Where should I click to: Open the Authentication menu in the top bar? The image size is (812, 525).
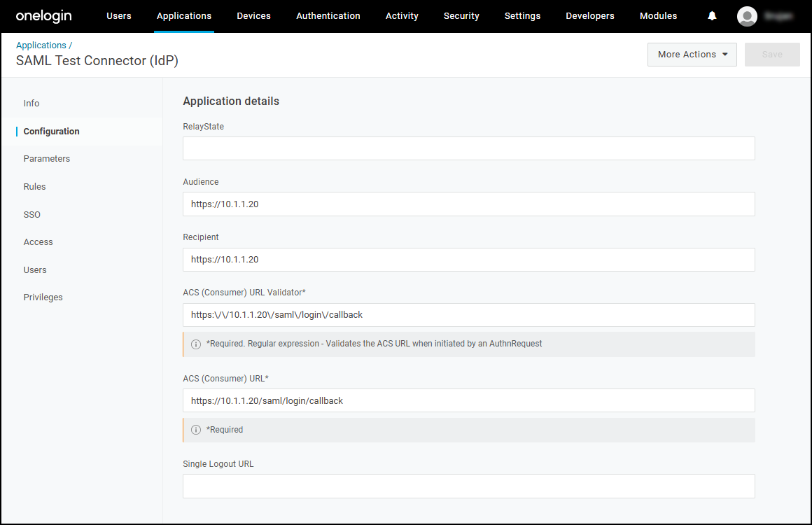pyautogui.click(x=328, y=16)
